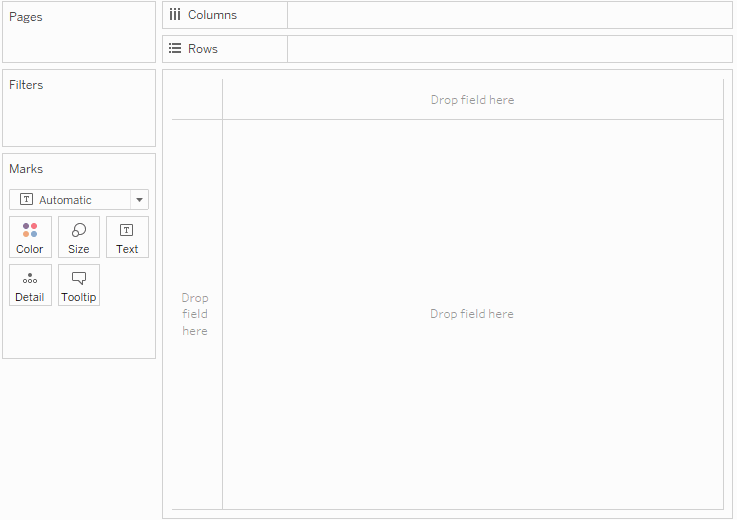This screenshot has width=737, height=520.
Task: Click the Tooltip button in Marks card
Action: pos(79,285)
